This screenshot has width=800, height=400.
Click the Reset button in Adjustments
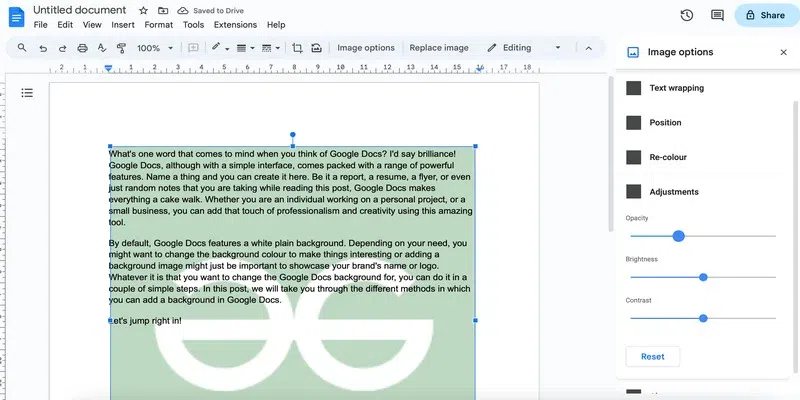pyautogui.click(x=653, y=357)
